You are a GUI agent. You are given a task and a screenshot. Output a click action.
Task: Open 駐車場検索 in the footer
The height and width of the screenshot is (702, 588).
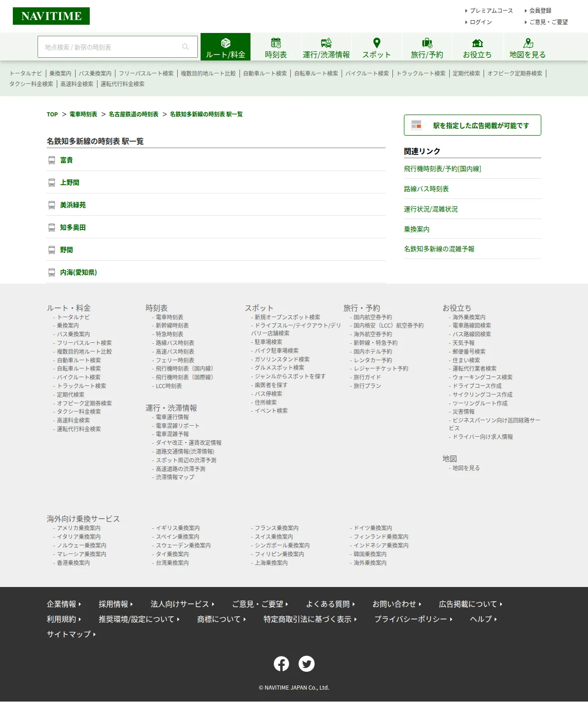pyautogui.click(x=268, y=342)
